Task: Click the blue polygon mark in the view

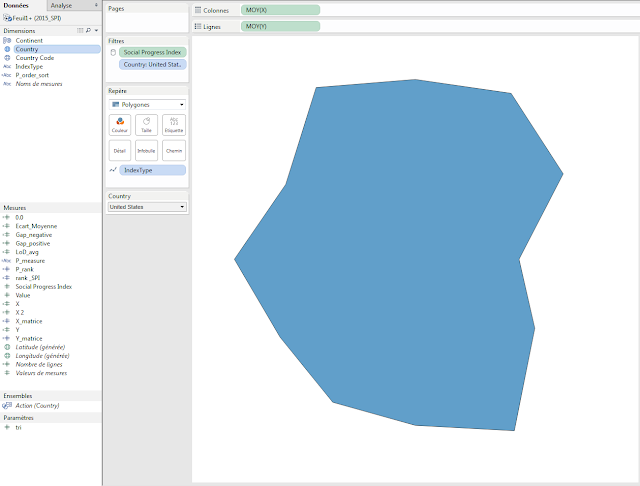Action: click(398, 255)
